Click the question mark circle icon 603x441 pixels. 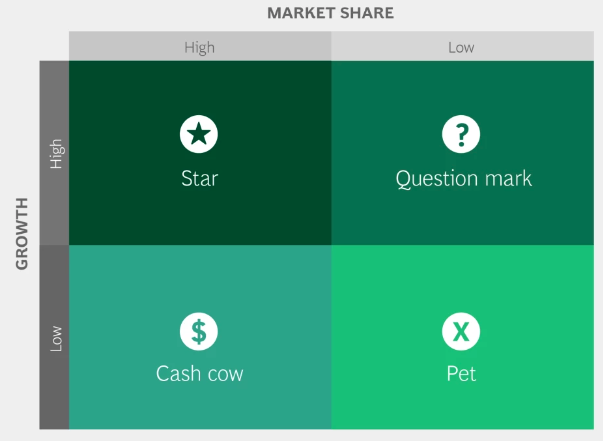coord(461,134)
